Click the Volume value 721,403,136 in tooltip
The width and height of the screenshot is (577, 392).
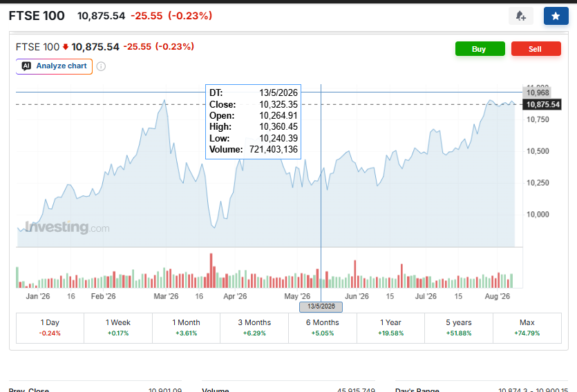[x=274, y=150]
